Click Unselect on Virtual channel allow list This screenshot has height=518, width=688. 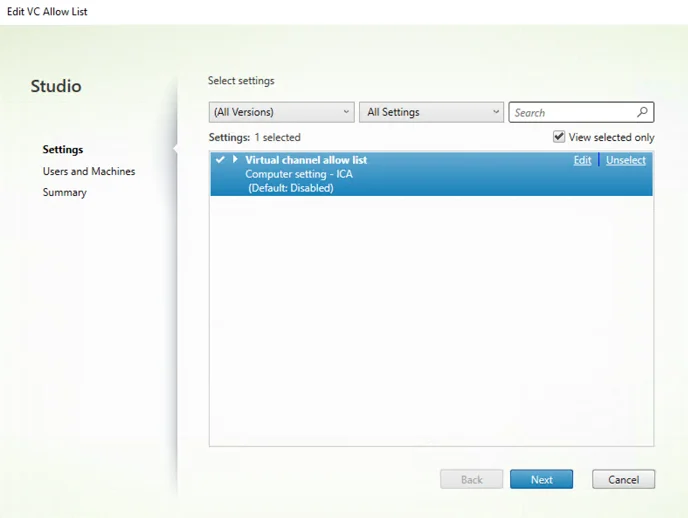626,160
